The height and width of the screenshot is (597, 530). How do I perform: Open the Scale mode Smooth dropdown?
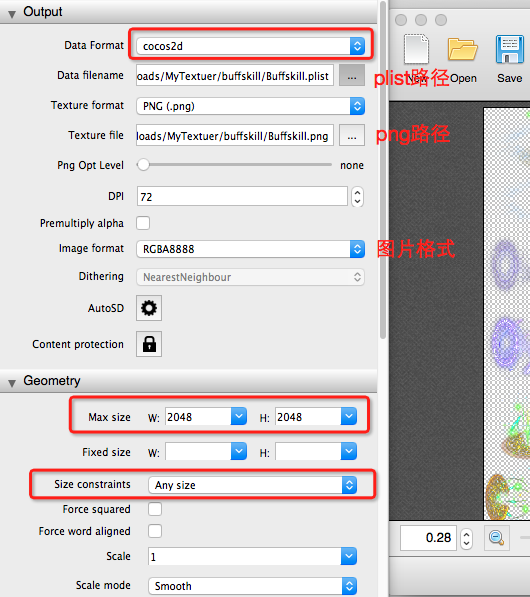pyautogui.click(x=252, y=586)
